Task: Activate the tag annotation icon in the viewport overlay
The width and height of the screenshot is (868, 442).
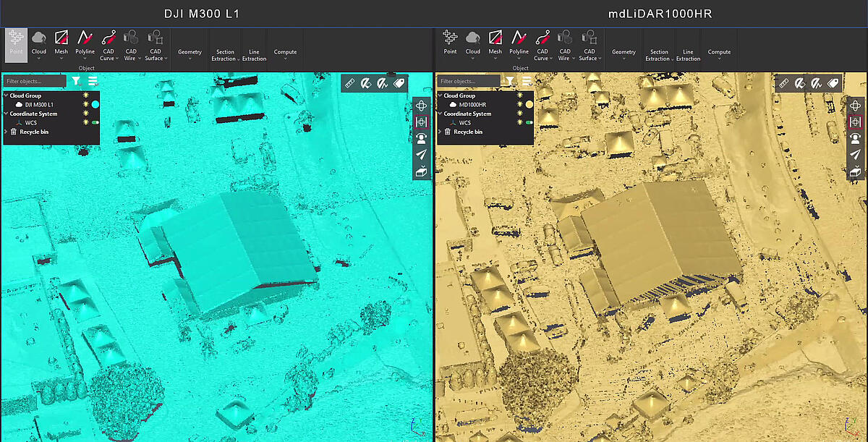Action: tap(399, 82)
